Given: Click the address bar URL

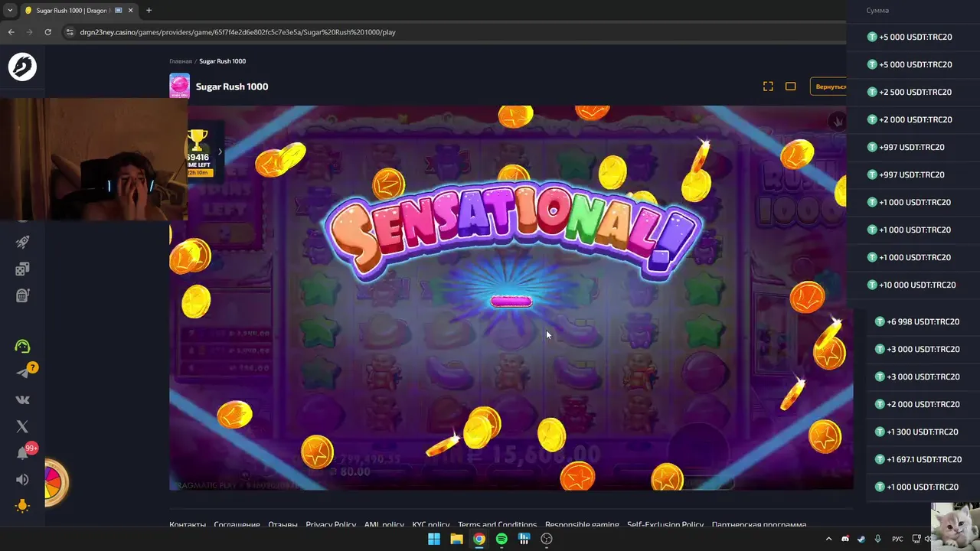Looking at the screenshot, I should pos(237,32).
